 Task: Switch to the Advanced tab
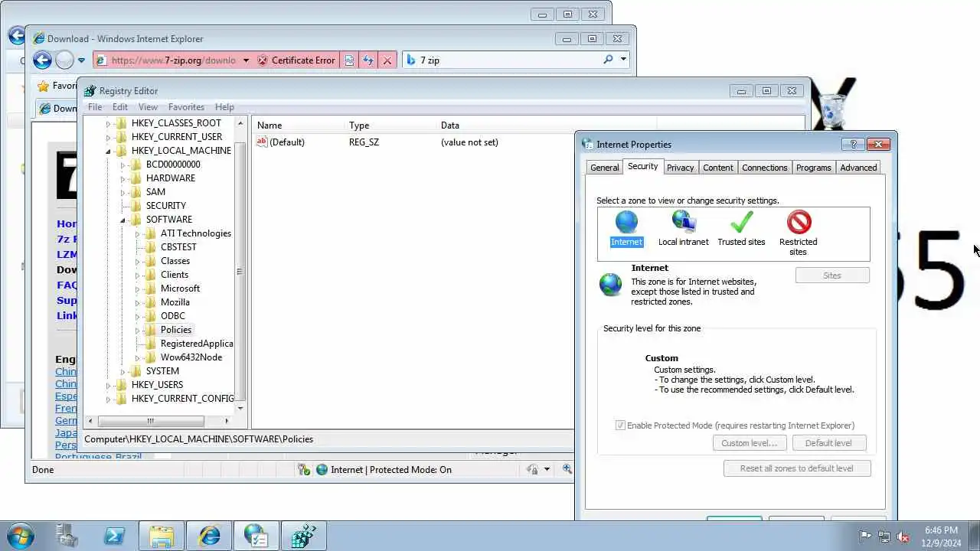858,168
